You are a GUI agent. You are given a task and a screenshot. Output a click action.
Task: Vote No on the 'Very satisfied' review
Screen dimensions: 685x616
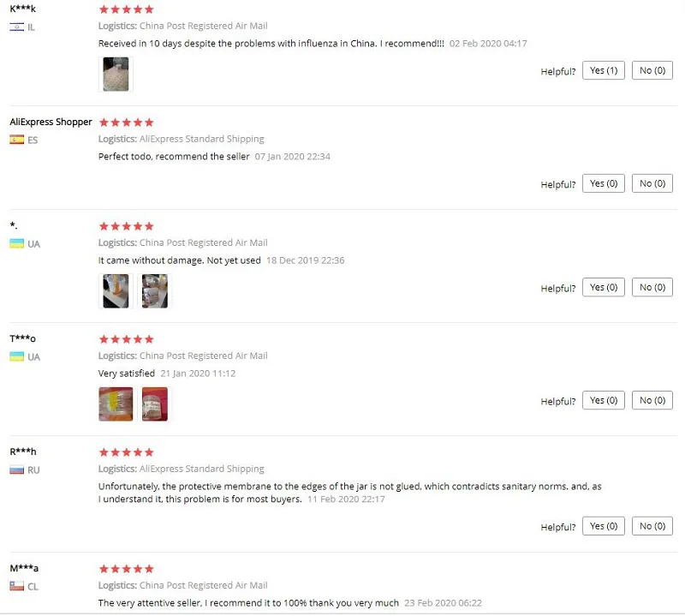(x=652, y=400)
